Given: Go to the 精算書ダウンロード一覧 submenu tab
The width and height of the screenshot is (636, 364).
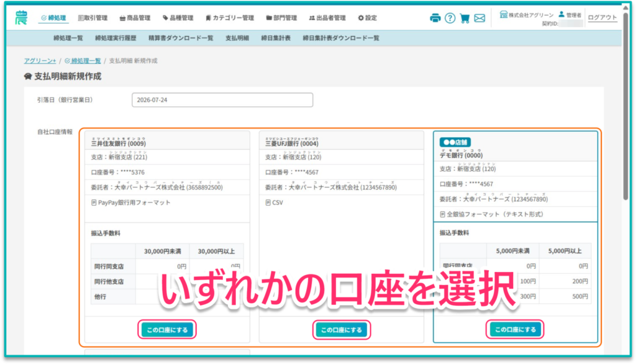Looking at the screenshot, I should (x=181, y=38).
